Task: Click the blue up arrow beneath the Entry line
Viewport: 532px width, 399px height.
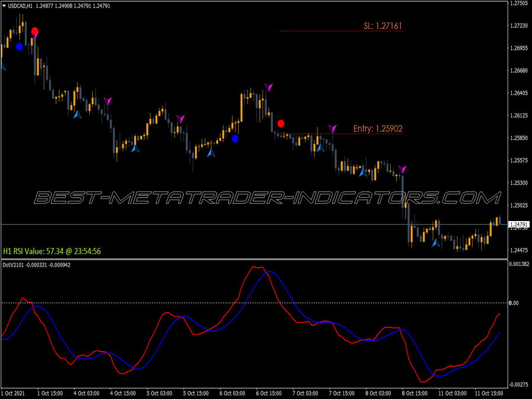Action: pos(320,148)
